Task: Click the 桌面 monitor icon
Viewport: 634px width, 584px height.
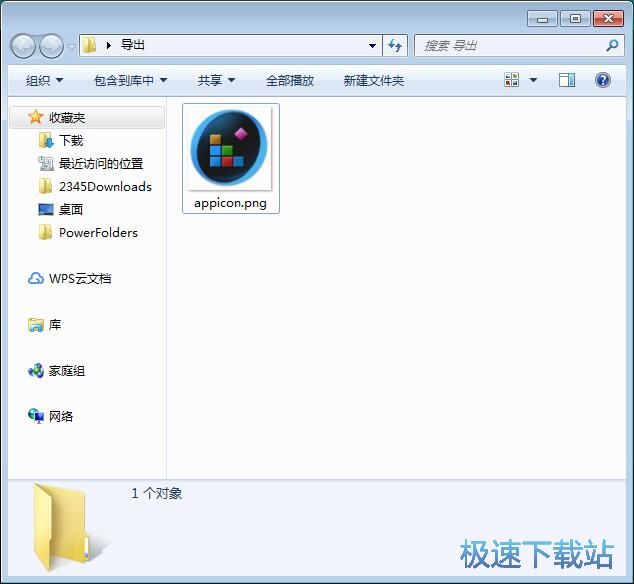Action: (x=46, y=209)
